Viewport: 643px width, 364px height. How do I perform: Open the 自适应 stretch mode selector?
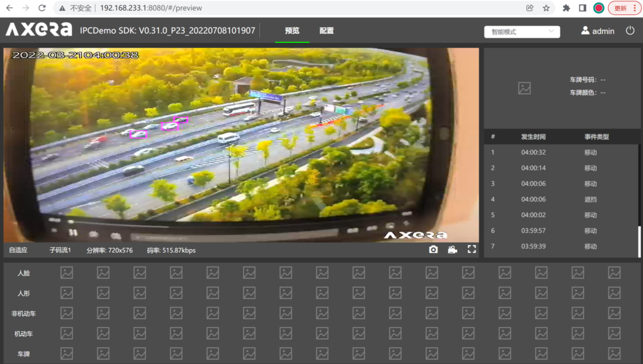coord(18,250)
